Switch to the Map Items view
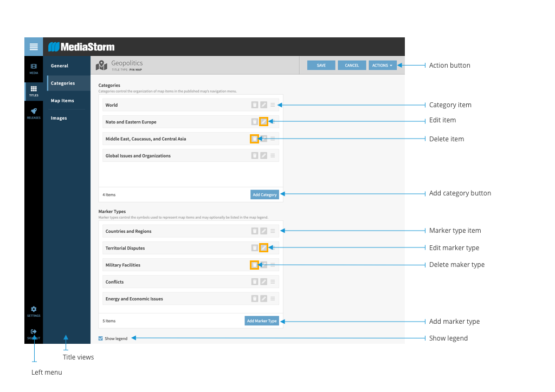Image resolution: width=555 pixels, height=392 pixels. click(62, 101)
